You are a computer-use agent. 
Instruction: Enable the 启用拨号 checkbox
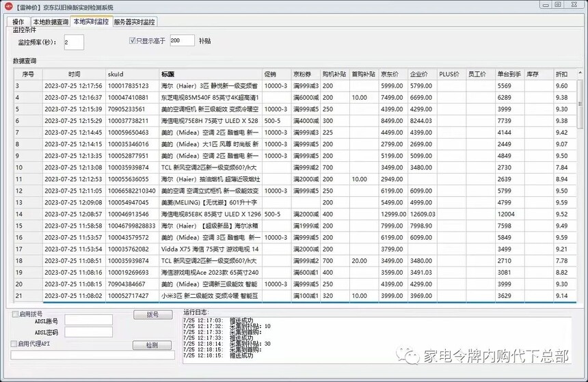(x=15, y=314)
